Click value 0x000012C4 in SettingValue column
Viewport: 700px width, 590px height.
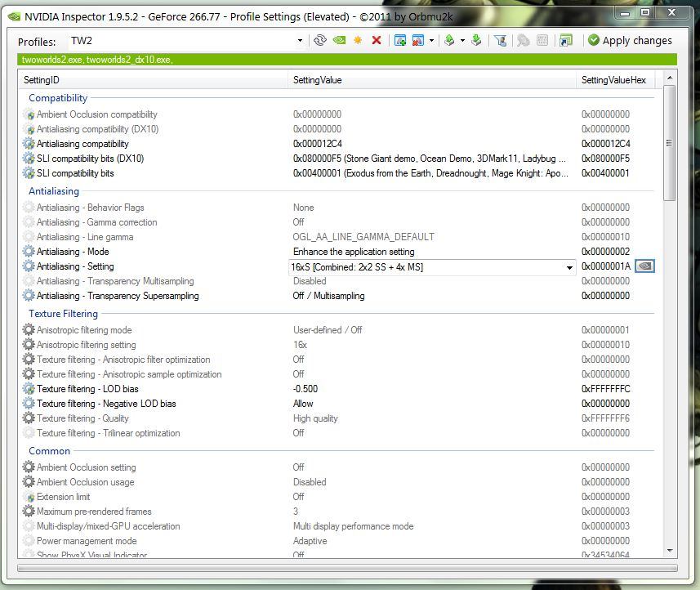318,144
